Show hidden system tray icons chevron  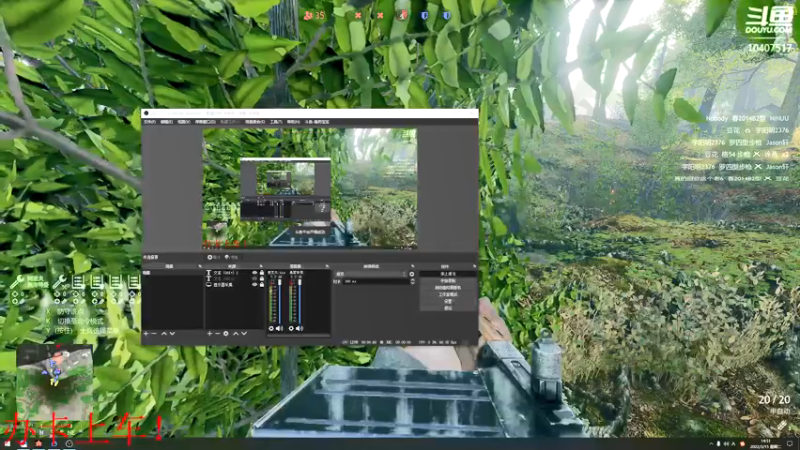[x=711, y=444]
